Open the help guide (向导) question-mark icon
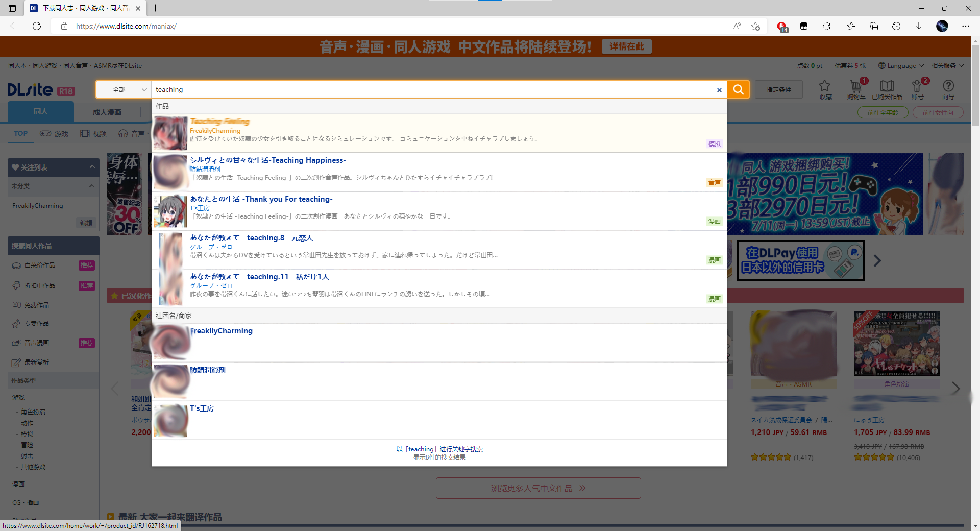Screen dimensions: 980x531 (x=948, y=88)
